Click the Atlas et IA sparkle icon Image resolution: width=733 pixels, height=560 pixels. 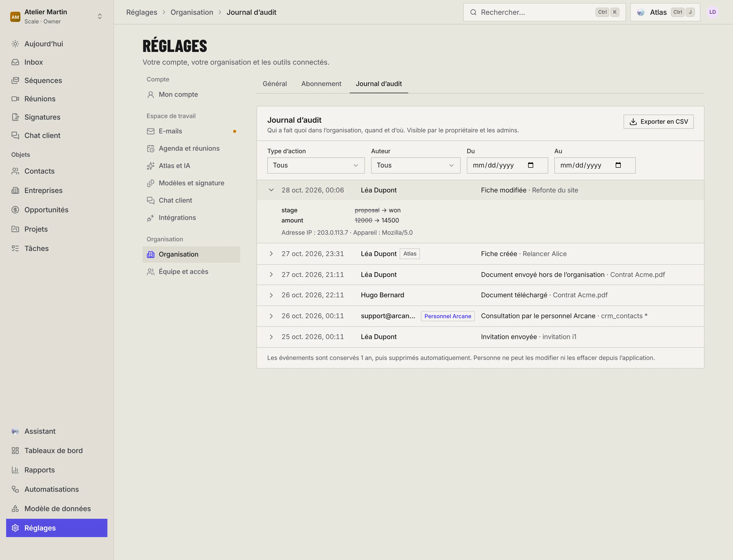151,166
